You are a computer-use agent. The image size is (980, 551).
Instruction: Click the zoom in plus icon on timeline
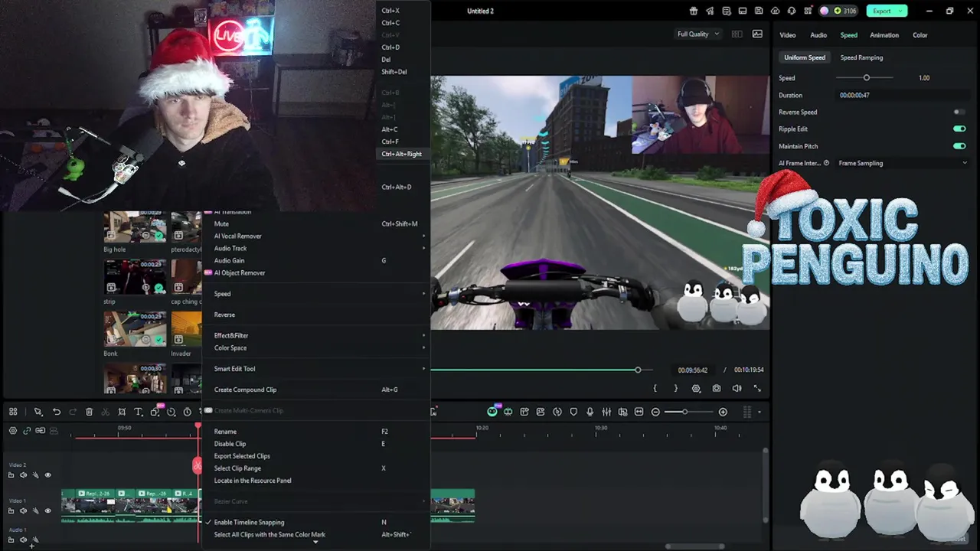(723, 412)
